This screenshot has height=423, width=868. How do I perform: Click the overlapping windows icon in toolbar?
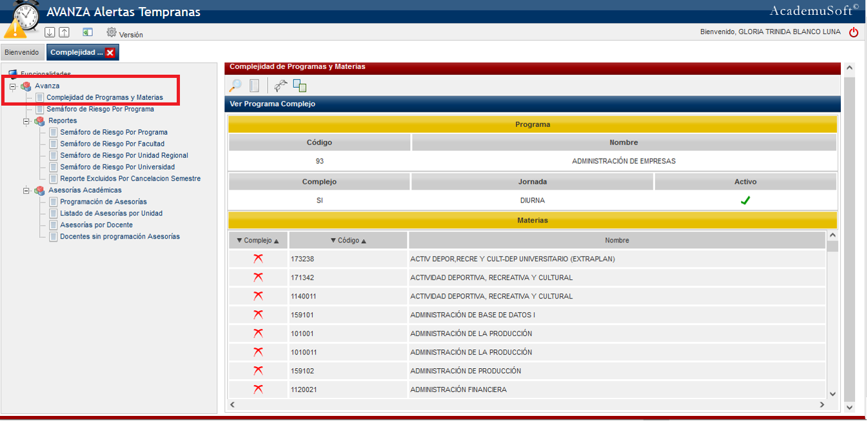point(300,86)
